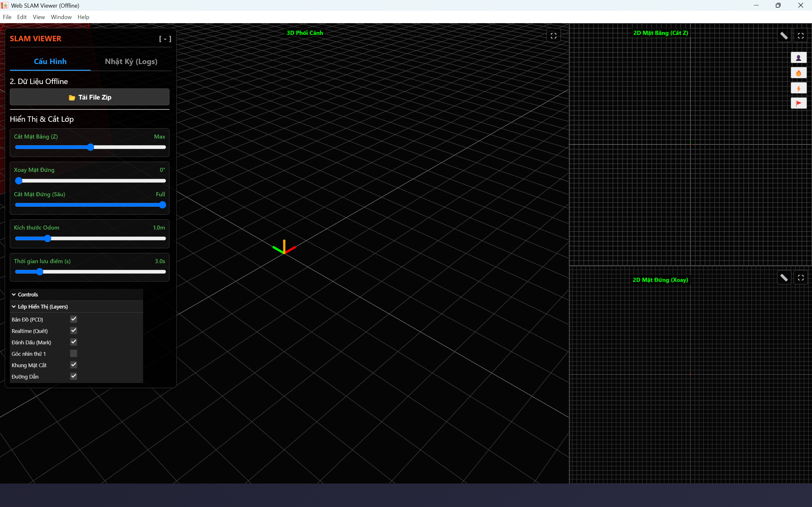812x507 pixels.
Task: Click the '2. Dữ Liệu Offline' heading
Action: 39,81
